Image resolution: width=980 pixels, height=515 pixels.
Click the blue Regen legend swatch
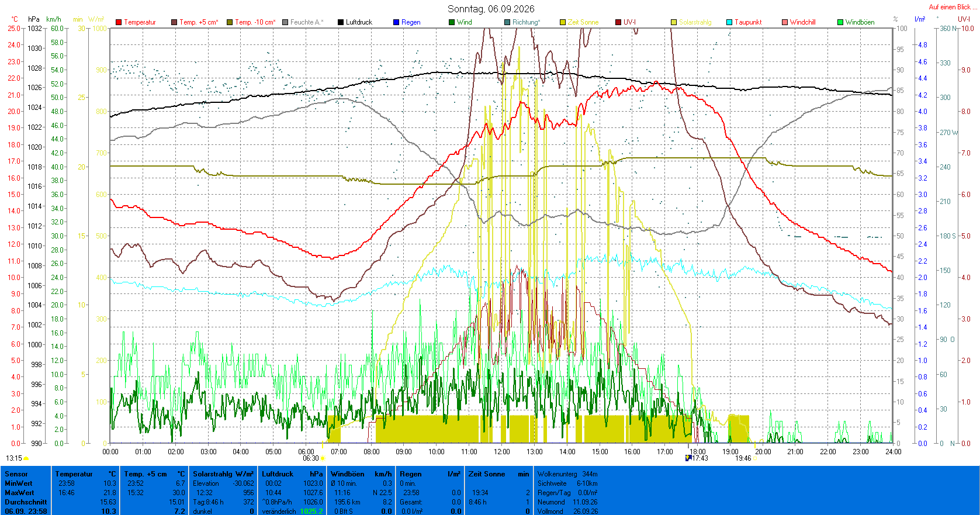click(x=396, y=22)
